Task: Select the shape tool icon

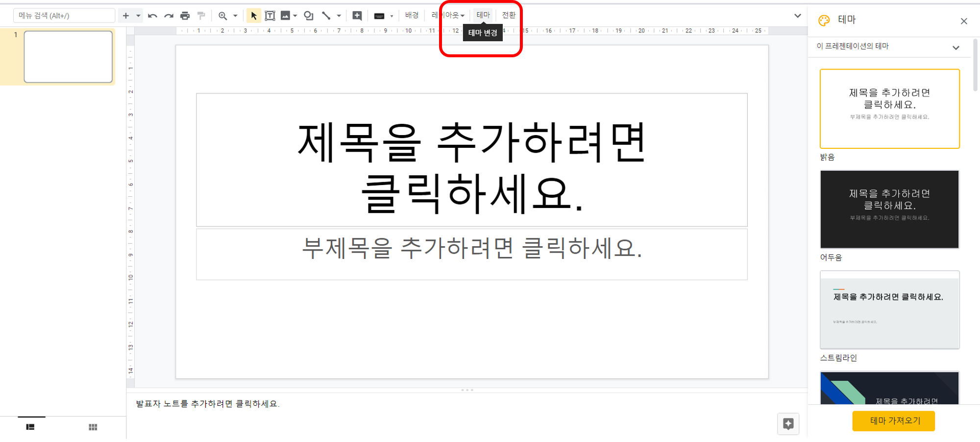Action: tap(309, 16)
